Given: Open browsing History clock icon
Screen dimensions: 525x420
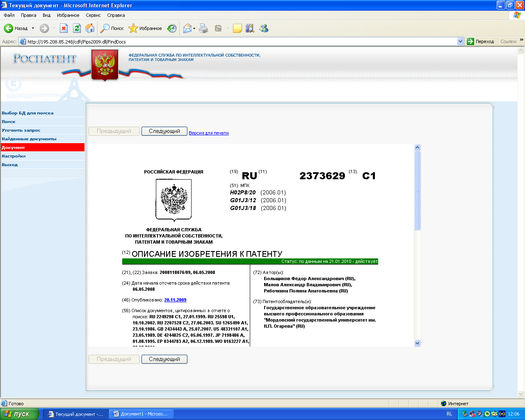Looking at the screenshot, I should 172,28.
